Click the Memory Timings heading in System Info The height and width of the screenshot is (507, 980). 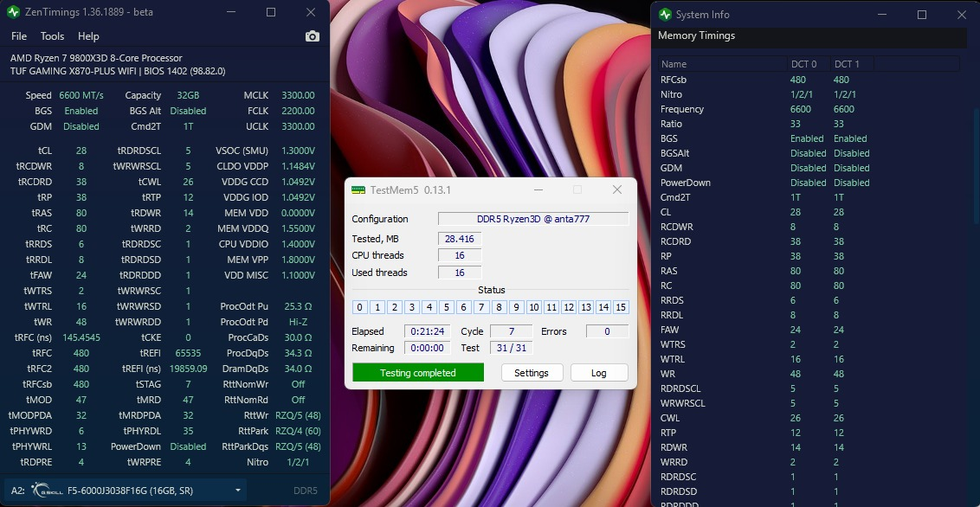696,35
